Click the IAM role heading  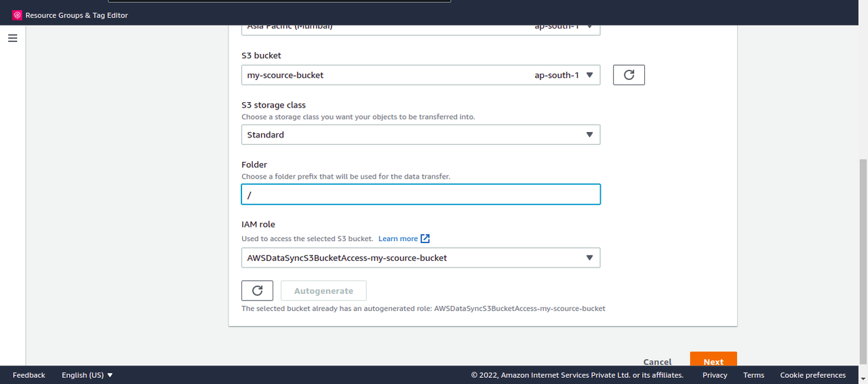pyautogui.click(x=258, y=224)
